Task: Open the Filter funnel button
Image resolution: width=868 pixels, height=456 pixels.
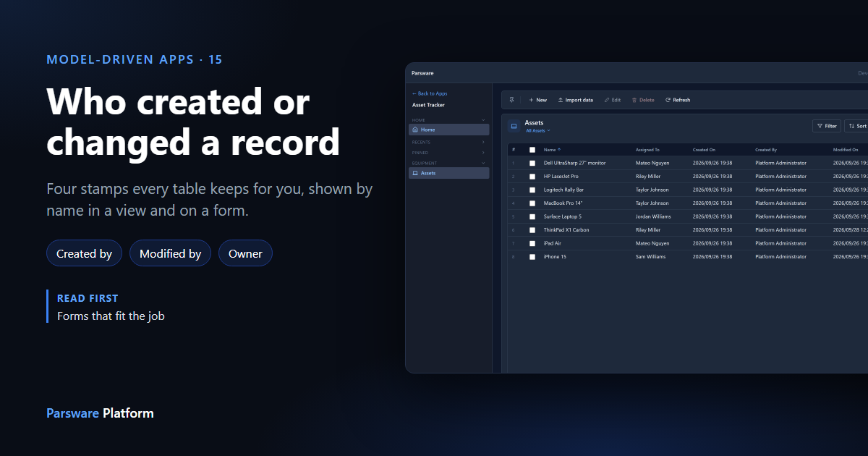Action: click(x=827, y=126)
